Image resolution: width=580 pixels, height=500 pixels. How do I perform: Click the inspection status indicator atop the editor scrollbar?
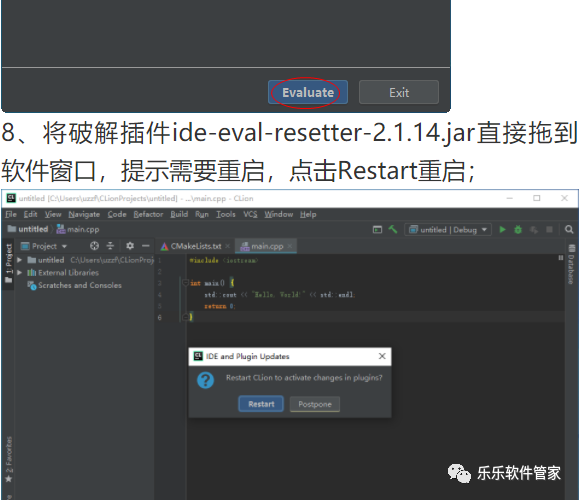(561, 258)
